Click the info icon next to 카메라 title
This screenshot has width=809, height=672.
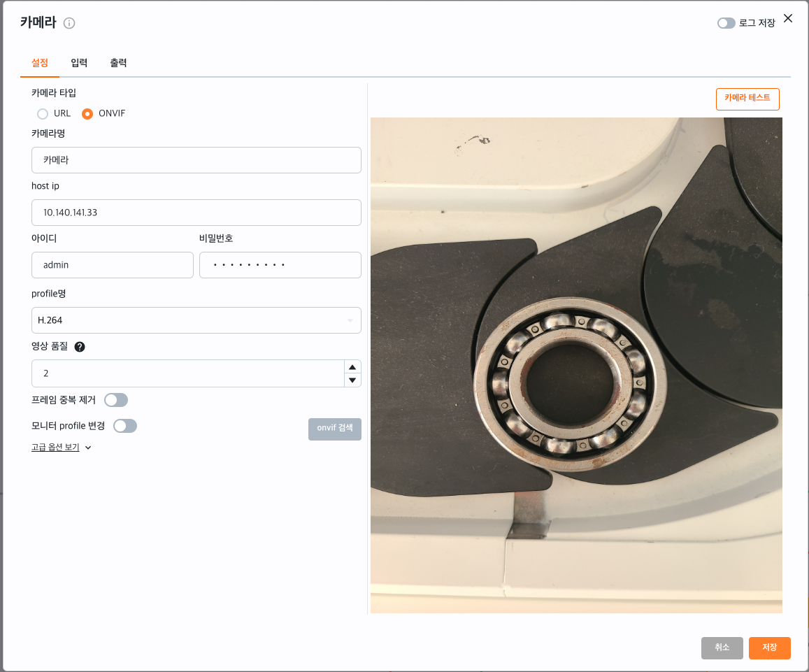[69, 23]
